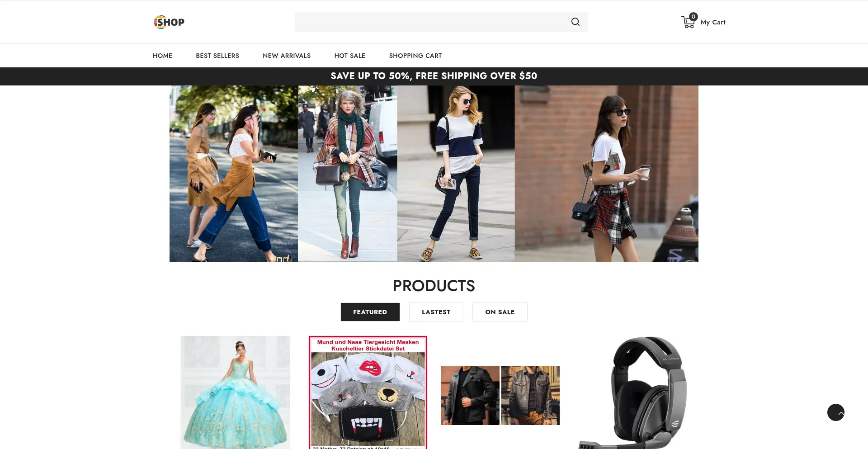Viewport: 868px width, 449px height.
Task: Click inside the search input field
Action: [x=429, y=22]
